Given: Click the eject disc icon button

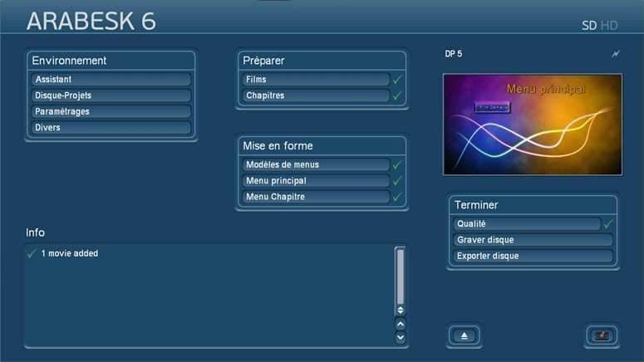Looking at the screenshot, I should (465, 336).
